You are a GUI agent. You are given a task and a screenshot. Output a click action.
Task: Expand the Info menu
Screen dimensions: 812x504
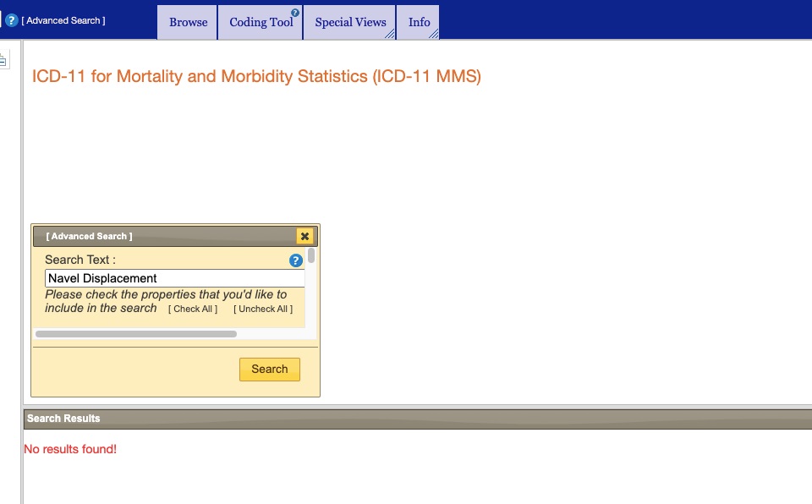[x=420, y=23]
